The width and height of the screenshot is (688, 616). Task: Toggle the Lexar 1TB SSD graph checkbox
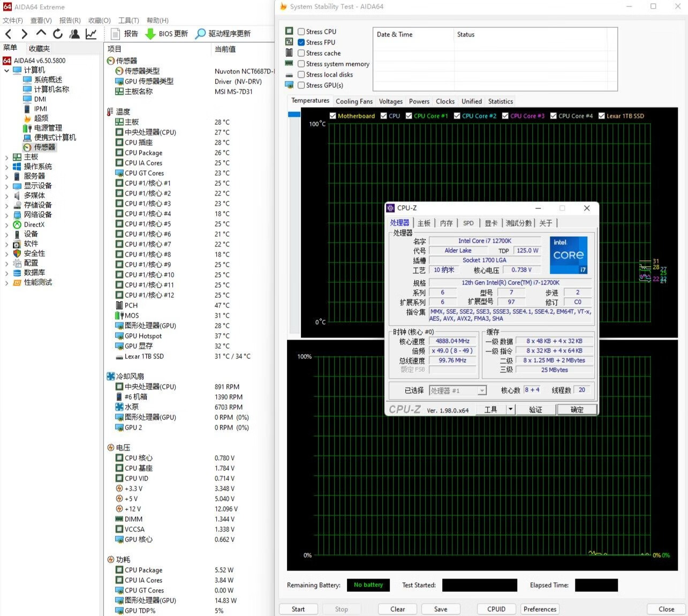tap(601, 116)
